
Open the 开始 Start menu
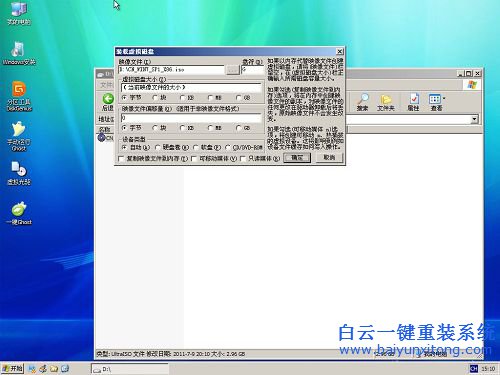tap(12, 369)
